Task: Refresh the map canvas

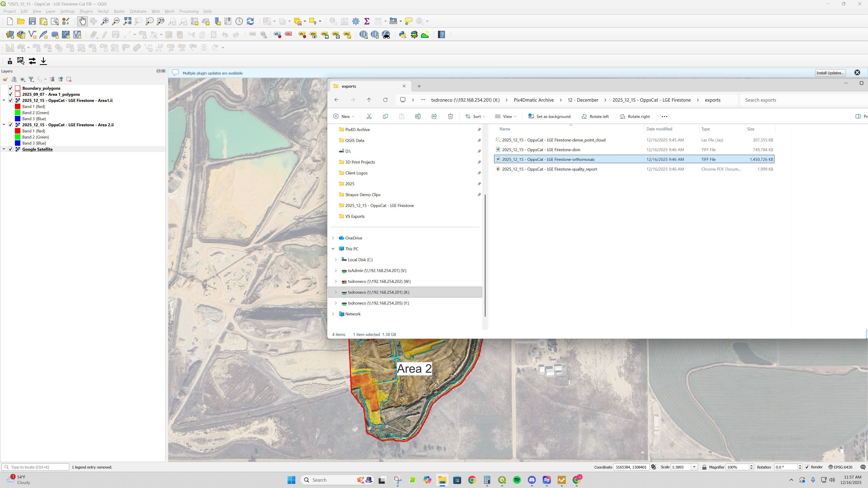Action: (x=250, y=21)
